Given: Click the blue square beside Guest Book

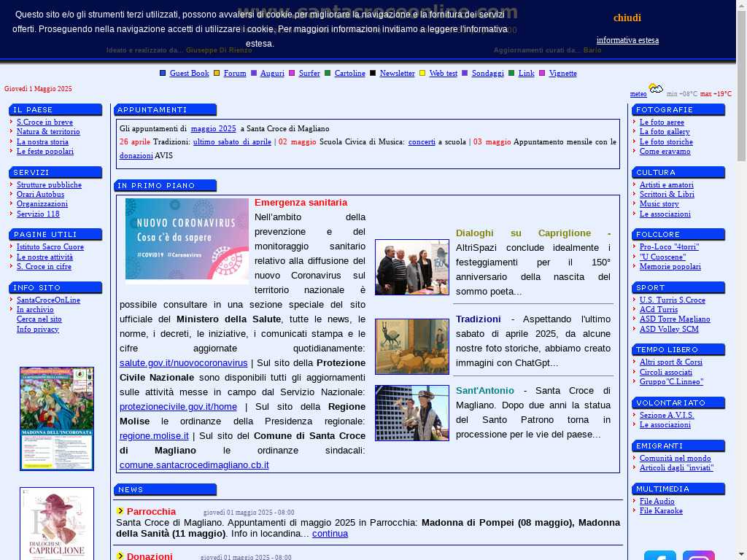Looking at the screenshot, I should [x=163, y=73].
